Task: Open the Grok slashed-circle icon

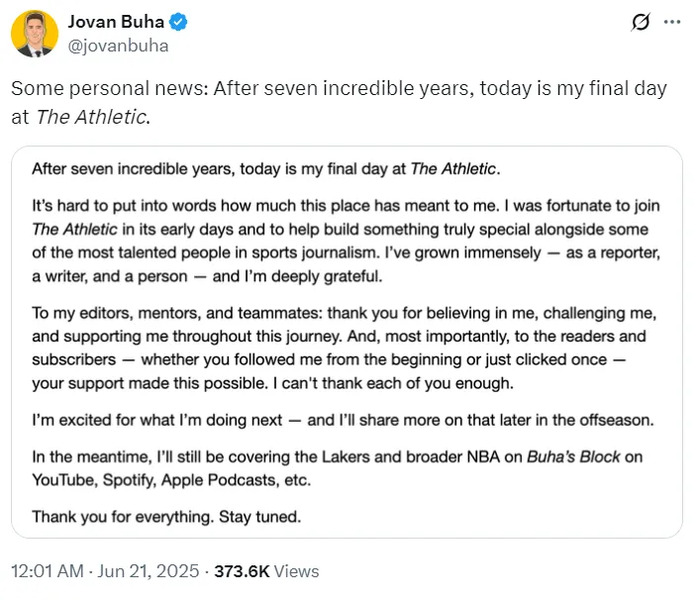Action: click(641, 22)
